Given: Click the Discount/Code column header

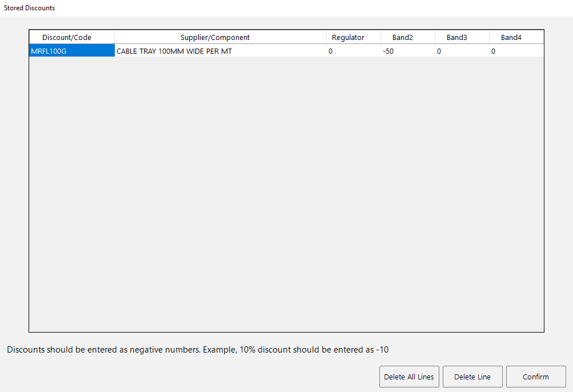Looking at the screenshot, I should [x=71, y=37].
